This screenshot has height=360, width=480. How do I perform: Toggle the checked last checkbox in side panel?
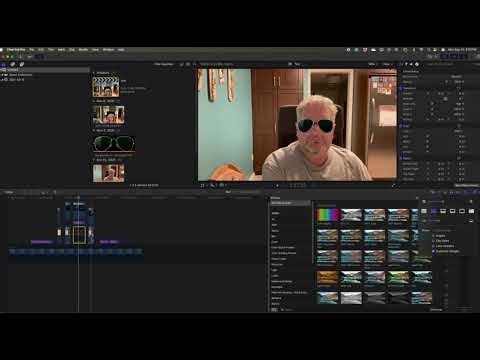[x=434, y=251]
